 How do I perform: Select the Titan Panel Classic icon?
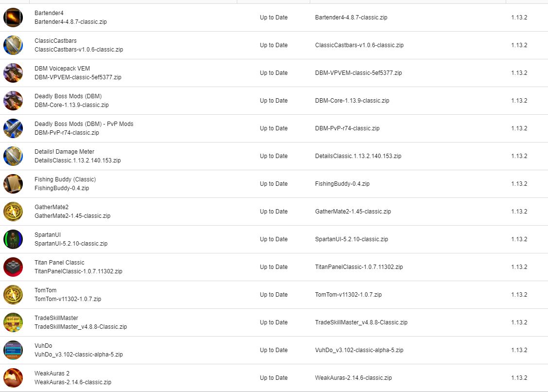13,267
